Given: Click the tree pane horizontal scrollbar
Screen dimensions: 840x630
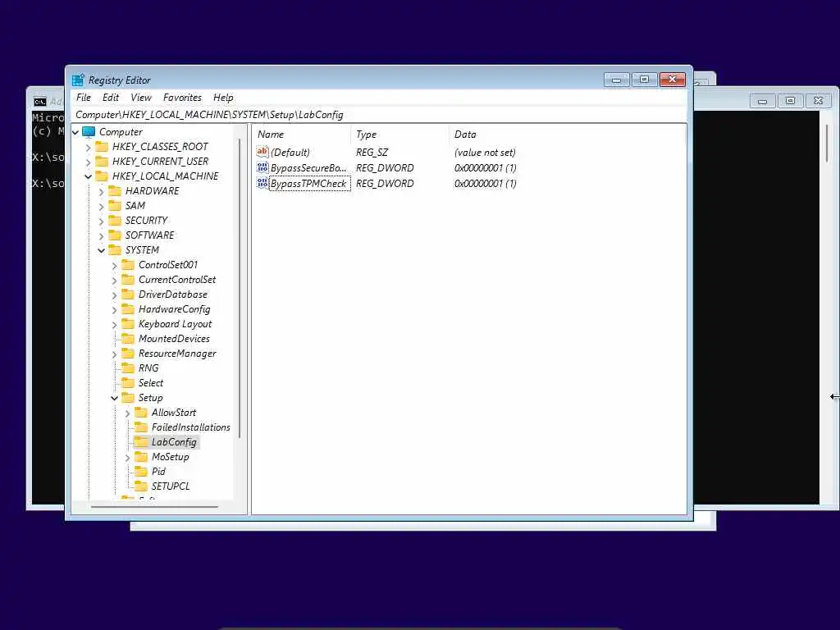Looking at the screenshot, I should pos(154,506).
